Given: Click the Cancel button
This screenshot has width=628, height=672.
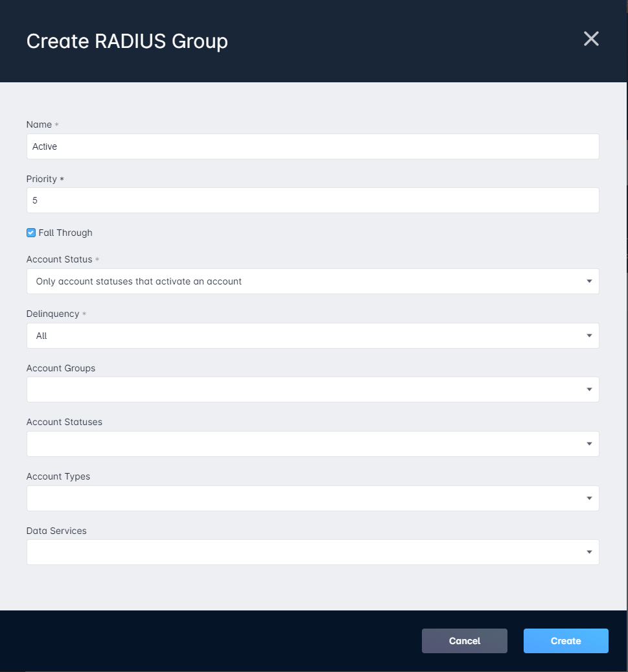Looking at the screenshot, I should (x=464, y=641).
